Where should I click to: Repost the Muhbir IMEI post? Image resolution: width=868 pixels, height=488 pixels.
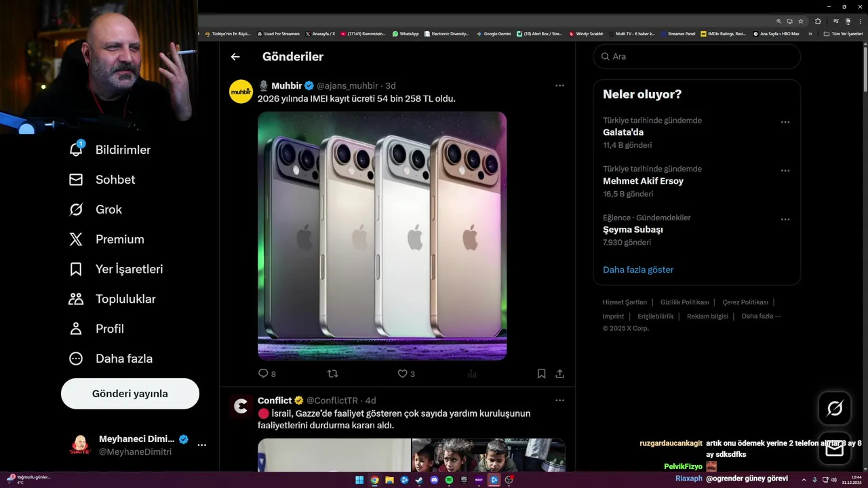(332, 373)
